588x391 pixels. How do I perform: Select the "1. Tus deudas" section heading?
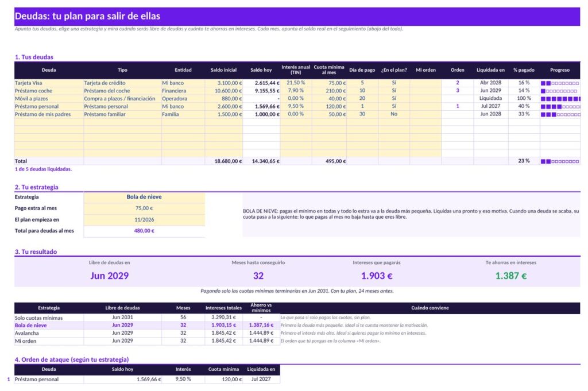[x=34, y=57]
